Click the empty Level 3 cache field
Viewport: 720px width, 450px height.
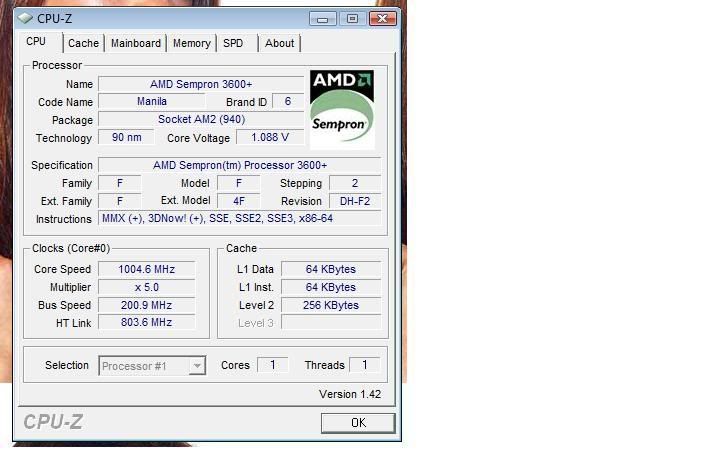(x=331, y=322)
